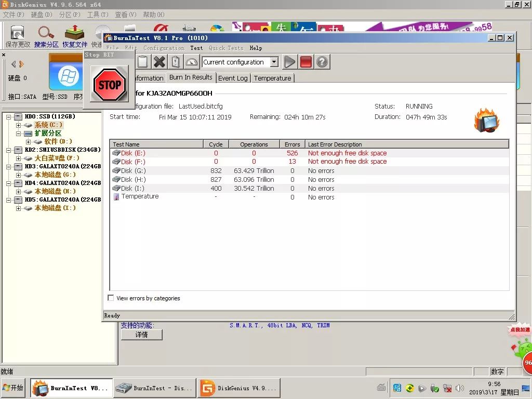Open the Temperature tab
Image resolution: width=532 pixels, height=399 pixels.
pos(272,78)
